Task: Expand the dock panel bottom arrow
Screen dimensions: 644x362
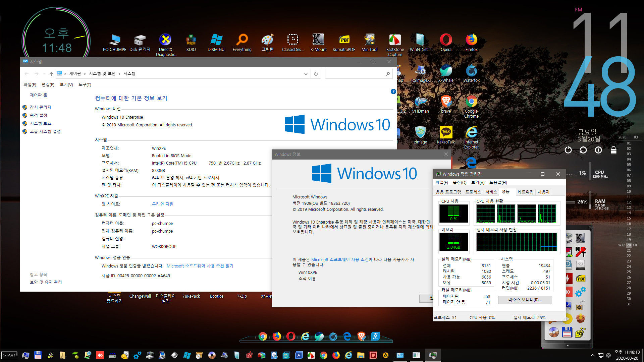Action: pyautogui.click(x=568, y=345)
